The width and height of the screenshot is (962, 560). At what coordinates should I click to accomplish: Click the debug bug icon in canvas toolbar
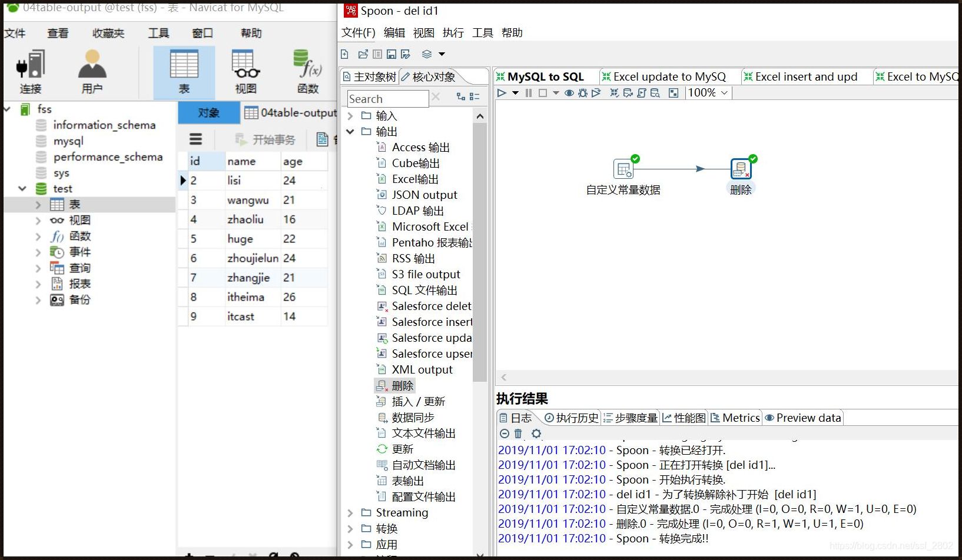(x=583, y=93)
